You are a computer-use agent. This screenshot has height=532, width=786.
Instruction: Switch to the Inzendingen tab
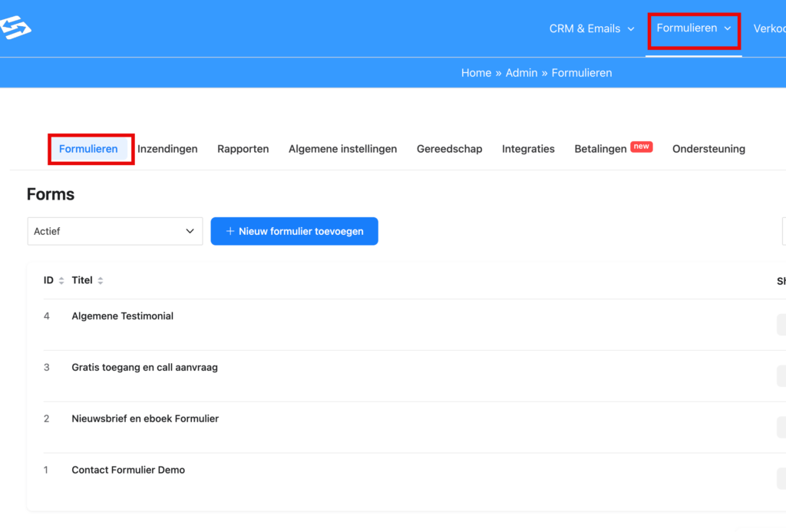coord(167,149)
